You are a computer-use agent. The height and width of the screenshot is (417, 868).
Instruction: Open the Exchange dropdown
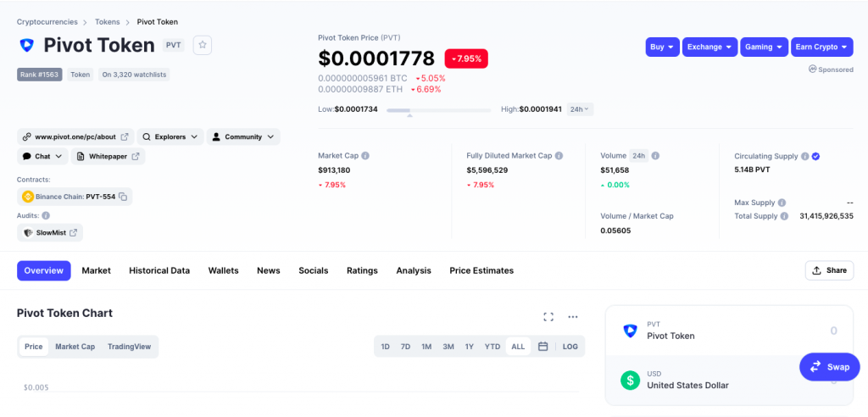tap(710, 47)
